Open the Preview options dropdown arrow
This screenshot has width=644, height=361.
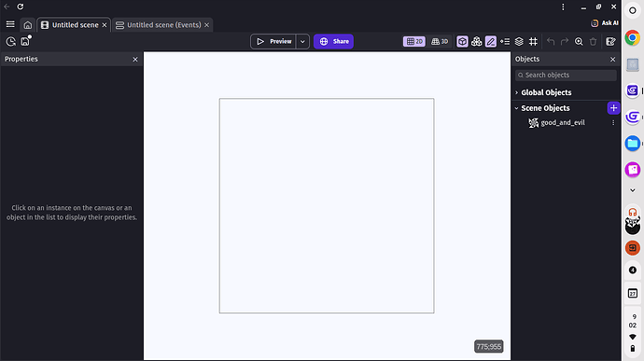tap(302, 41)
